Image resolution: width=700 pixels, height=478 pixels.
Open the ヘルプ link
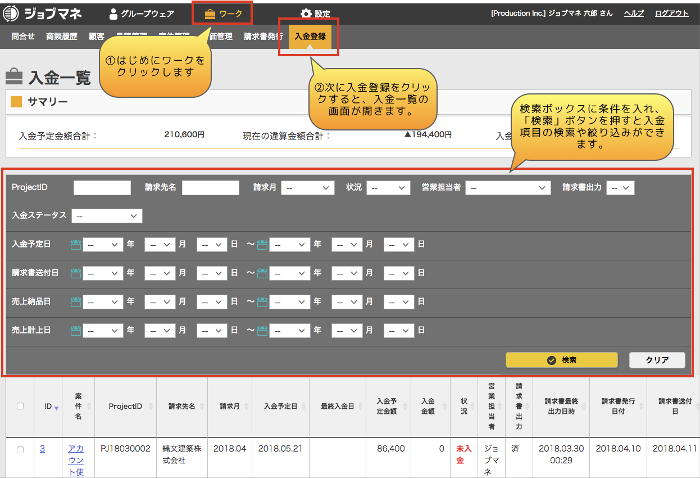tap(634, 13)
